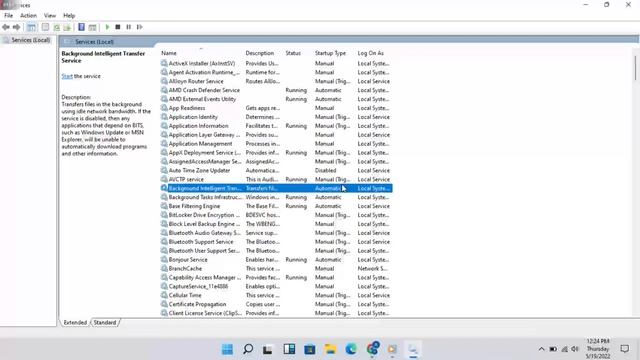Image resolution: width=640 pixels, height=360 pixels.
Task: Sort by the Description column header
Action: [260, 53]
